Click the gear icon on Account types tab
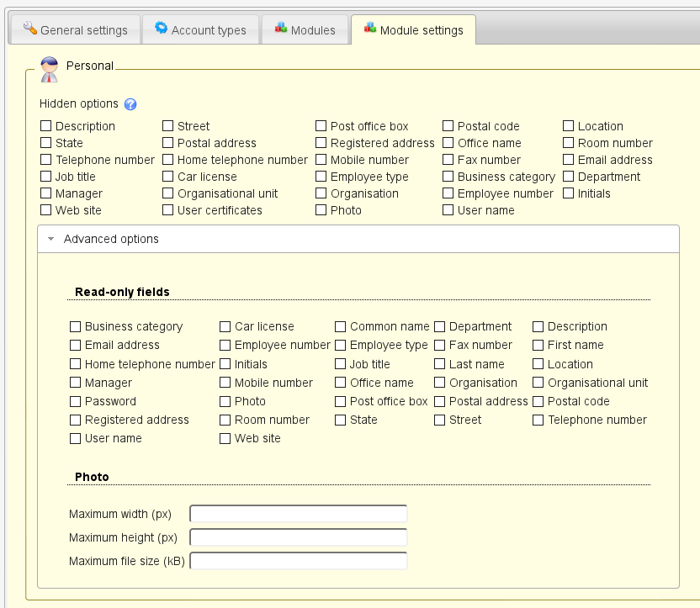 click(x=161, y=29)
